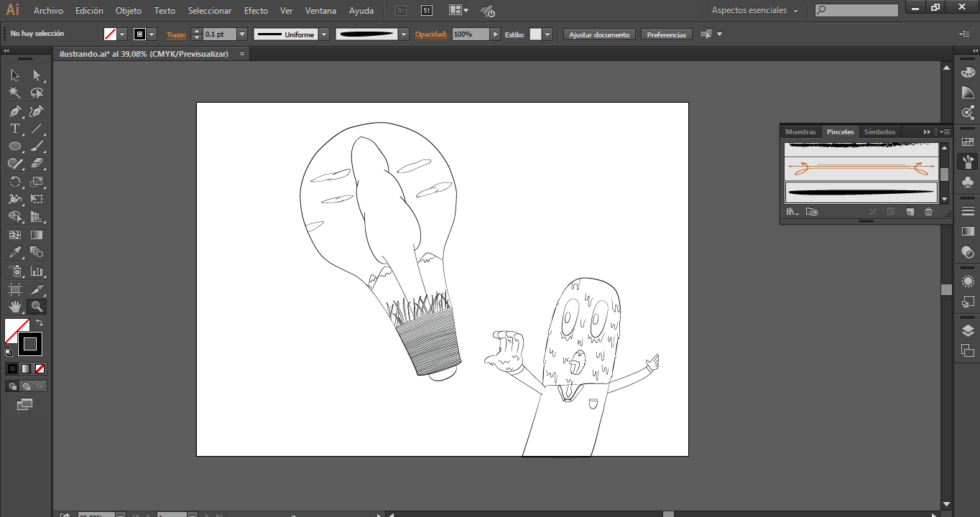Switch to the Símbolos tab
Screen dimensions: 980x517
pyautogui.click(x=879, y=132)
